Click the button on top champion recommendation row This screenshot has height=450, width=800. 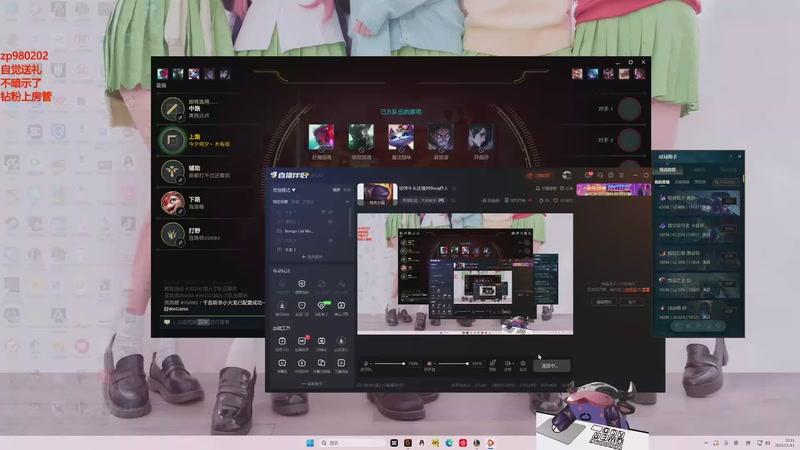coord(729,201)
